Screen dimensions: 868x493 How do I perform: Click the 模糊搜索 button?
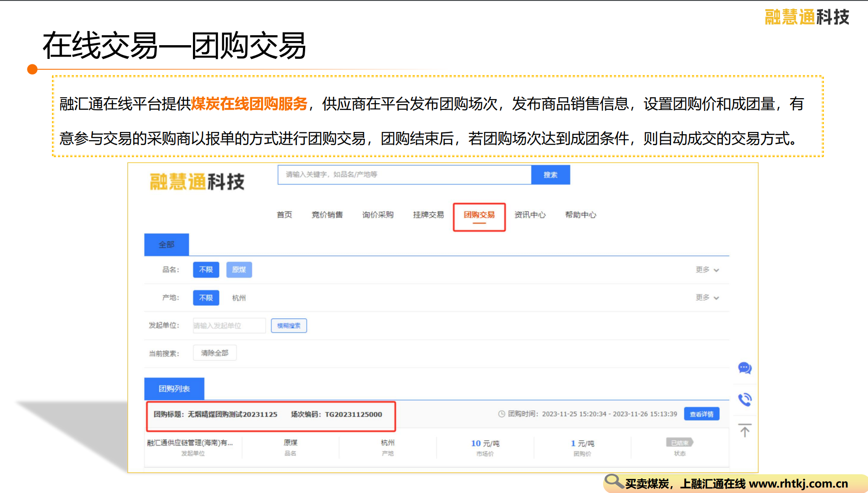[289, 325]
